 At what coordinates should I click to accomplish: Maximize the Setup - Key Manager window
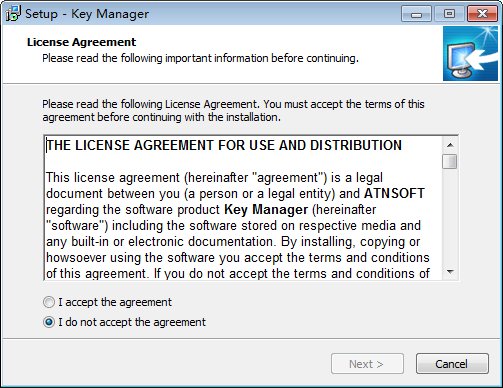coord(449,14)
